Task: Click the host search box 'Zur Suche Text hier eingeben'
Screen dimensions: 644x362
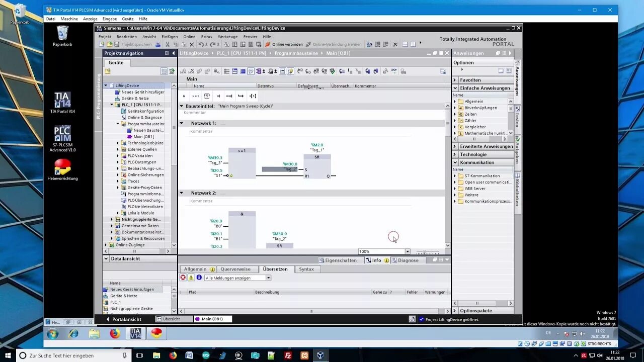Action: pos(73,355)
